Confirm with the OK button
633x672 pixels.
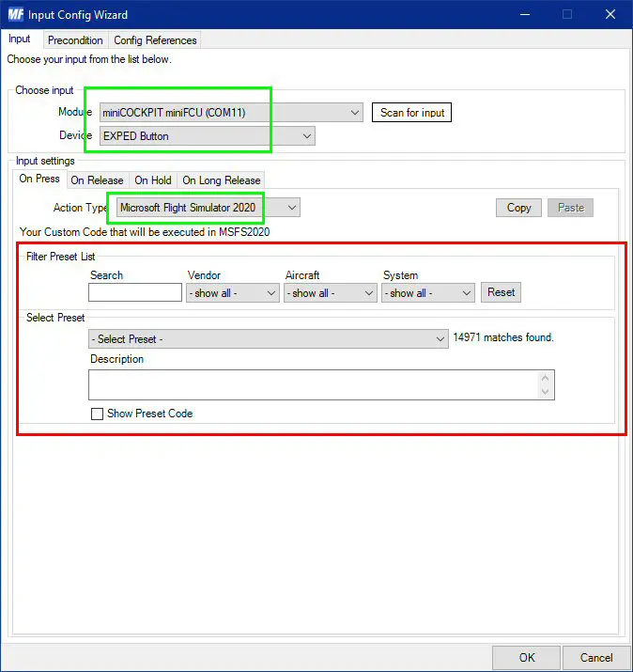(x=526, y=657)
